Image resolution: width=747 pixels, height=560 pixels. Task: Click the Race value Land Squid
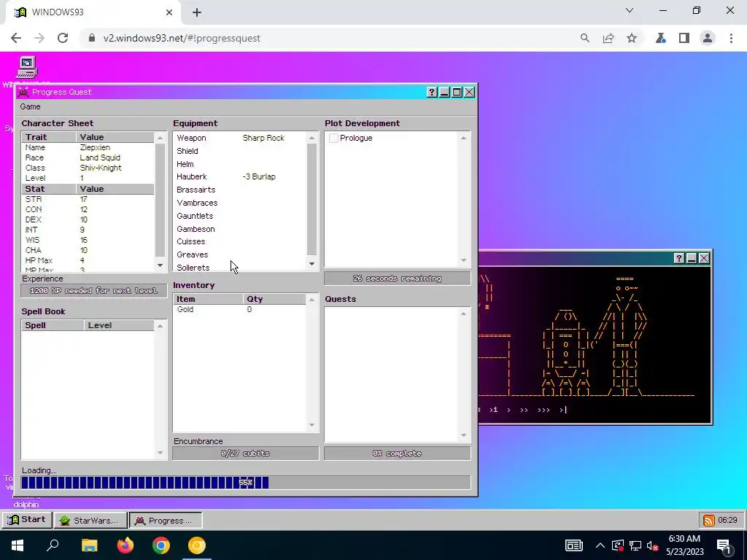pos(100,157)
